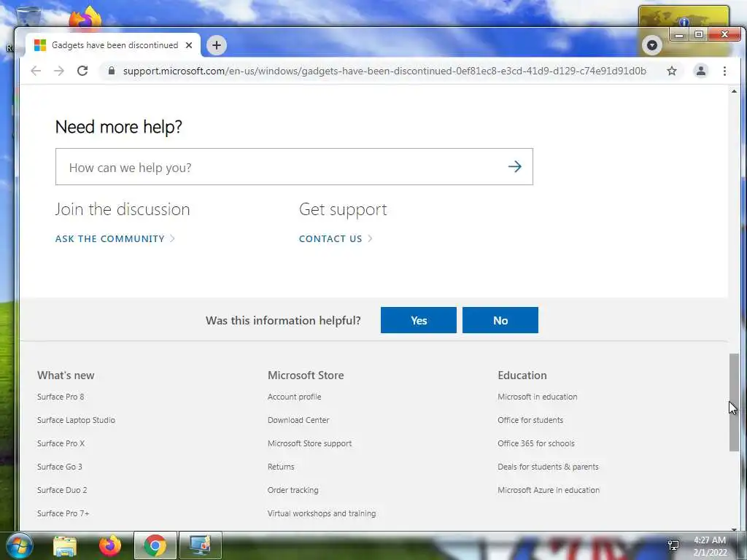
Task: Open the Surface Laptop Studio link
Action: pos(76,420)
